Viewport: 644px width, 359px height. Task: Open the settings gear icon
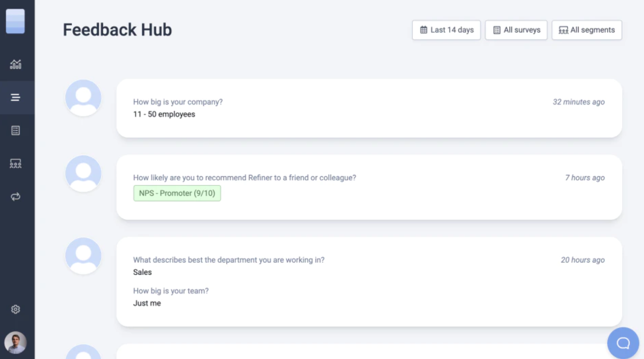15,309
